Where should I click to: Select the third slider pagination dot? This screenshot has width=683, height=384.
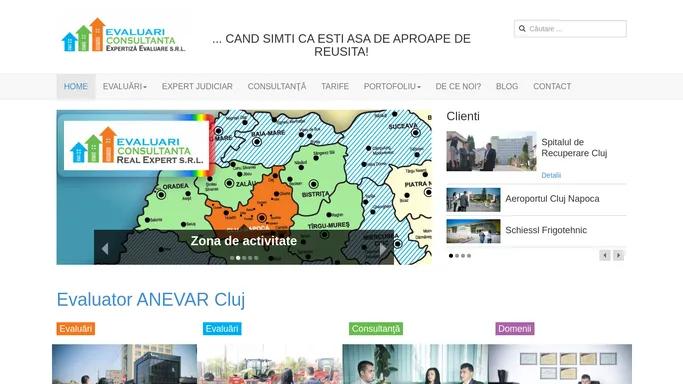[244, 258]
